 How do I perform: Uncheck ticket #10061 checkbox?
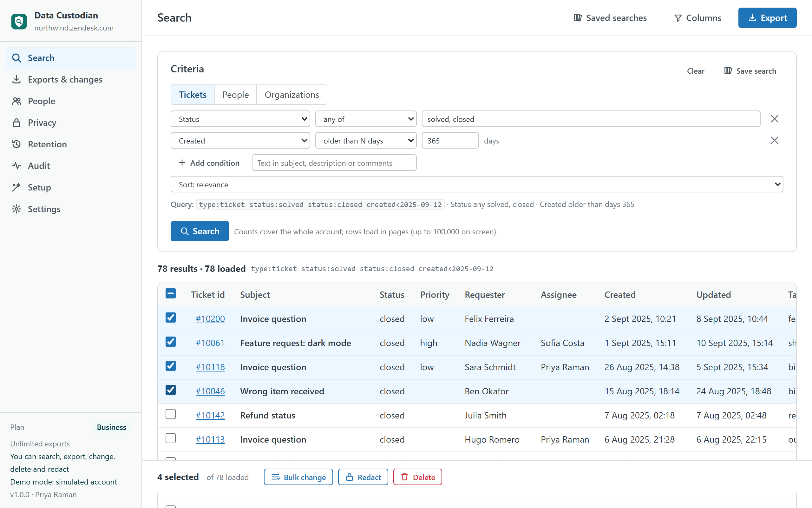tap(170, 342)
